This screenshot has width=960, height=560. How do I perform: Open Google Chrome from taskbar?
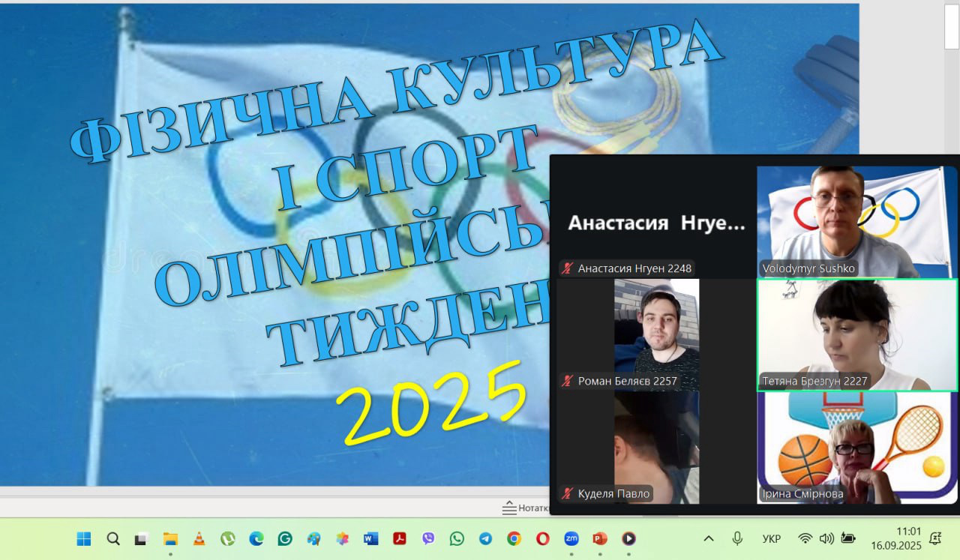(x=514, y=538)
